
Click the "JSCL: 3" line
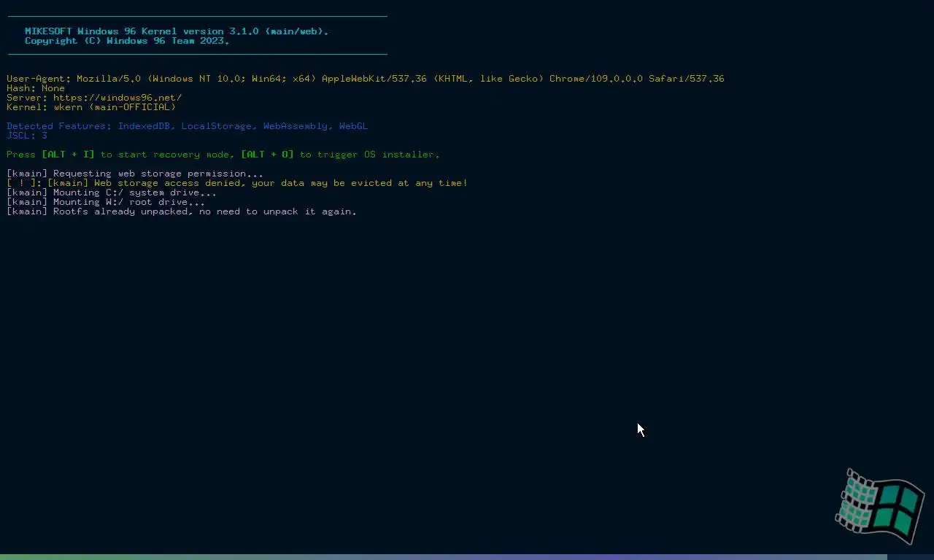[x=27, y=136]
